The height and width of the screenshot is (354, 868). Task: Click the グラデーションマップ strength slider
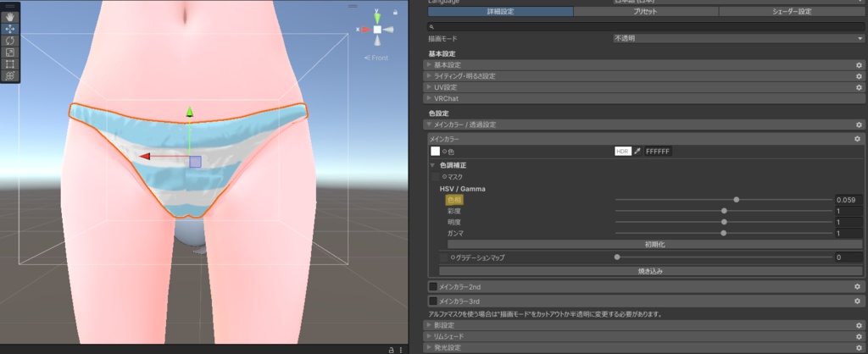pyautogui.click(x=724, y=257)
